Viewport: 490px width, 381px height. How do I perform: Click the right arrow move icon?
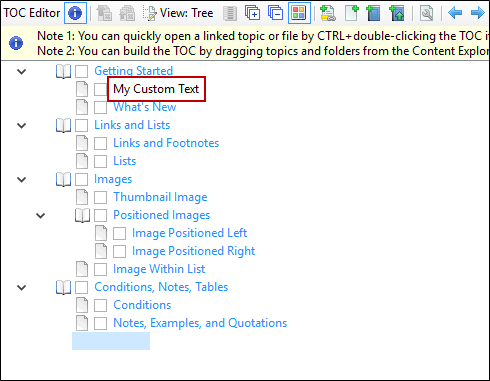477,13
